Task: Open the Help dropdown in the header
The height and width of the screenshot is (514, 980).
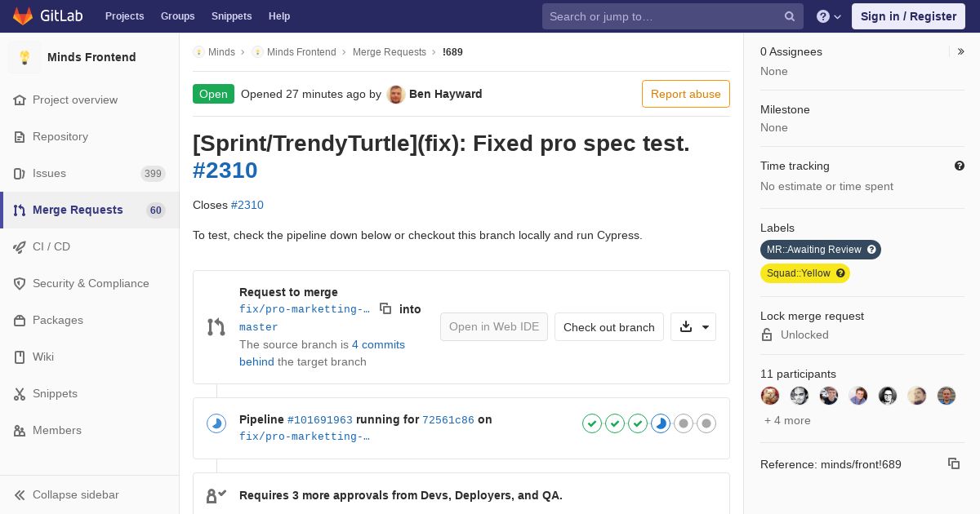Action: pyautogui.click(x=829, y=16)
